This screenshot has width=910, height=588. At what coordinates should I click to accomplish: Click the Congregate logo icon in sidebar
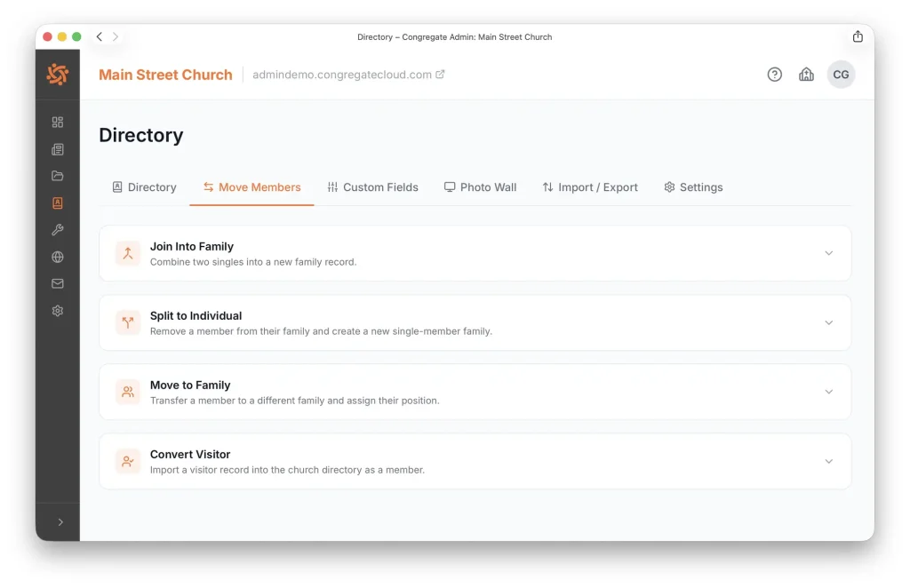tap(58, 75)
